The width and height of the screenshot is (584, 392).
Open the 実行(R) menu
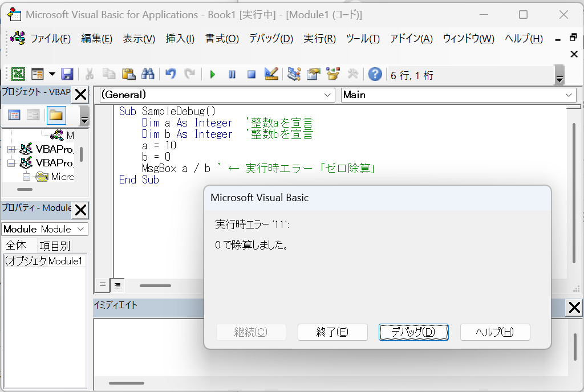[319, 38]
